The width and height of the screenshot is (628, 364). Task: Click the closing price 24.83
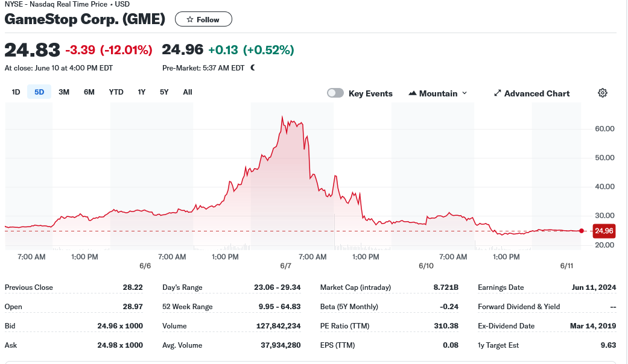click(33, 50)
